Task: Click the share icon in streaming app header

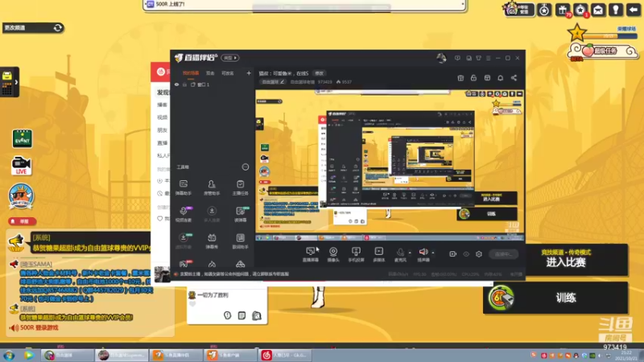Action: click(x=514, y=77)
